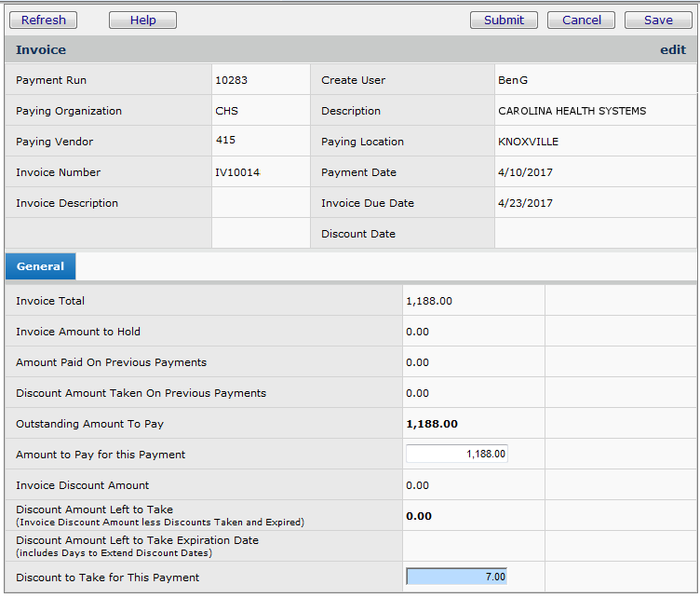Viewport: 700px width, 598px height.
Task: Select the Payment Run value 10283
Action: (231, 81)
